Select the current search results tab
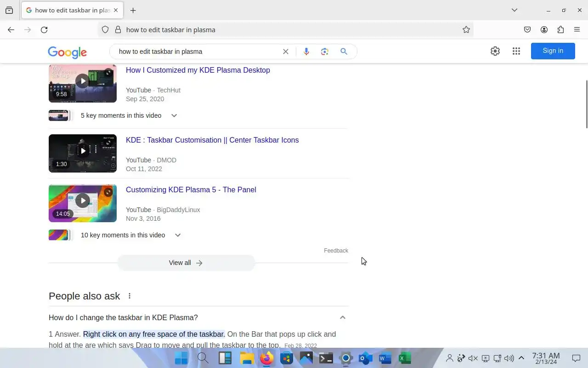The height and width of the screenshot is (368, 588). (x=72, y=10)
